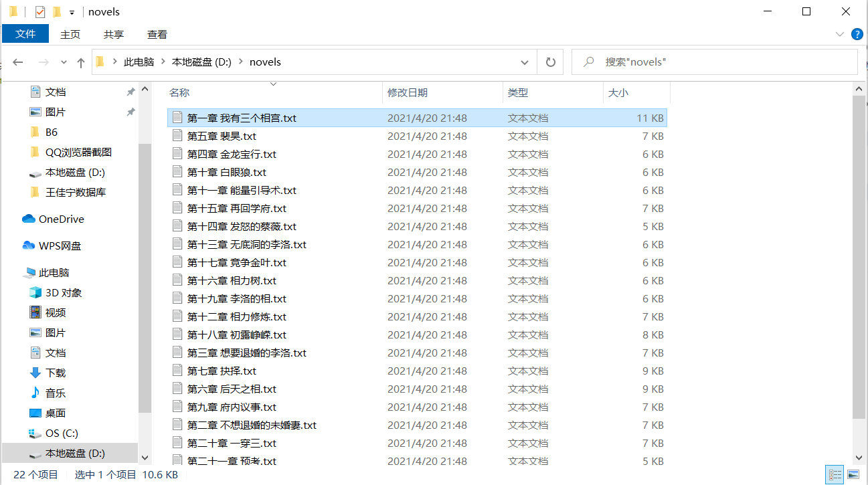Click the back navigation arrow
Viewport: 868px width, 485px height.
18,62
